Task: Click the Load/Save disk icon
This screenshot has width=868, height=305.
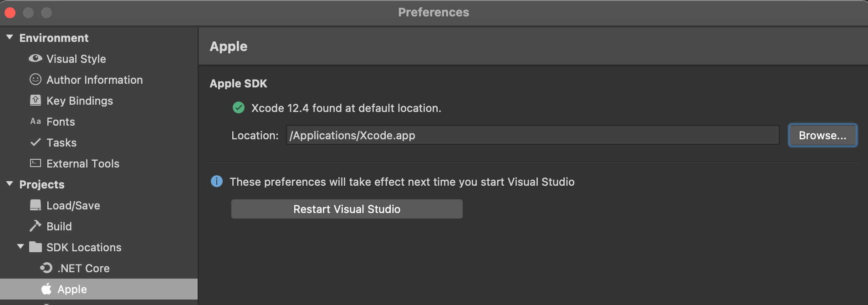Action: (x=35, y=205)
